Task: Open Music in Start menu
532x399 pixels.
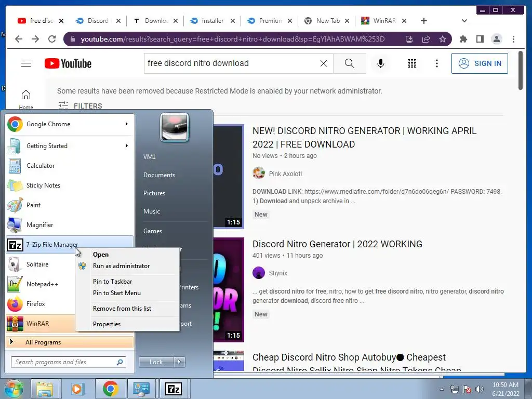Action: click(x=152, y=211)
